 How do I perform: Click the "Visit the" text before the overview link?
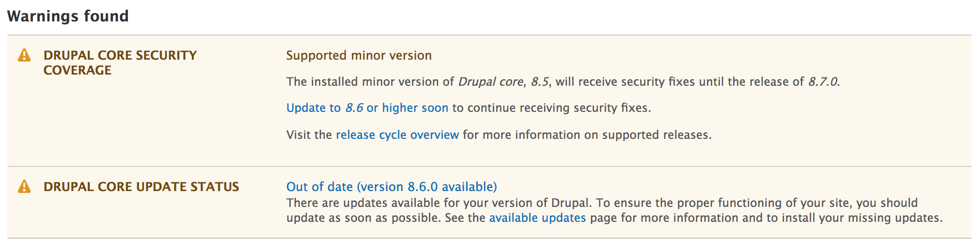click(309, 135)
